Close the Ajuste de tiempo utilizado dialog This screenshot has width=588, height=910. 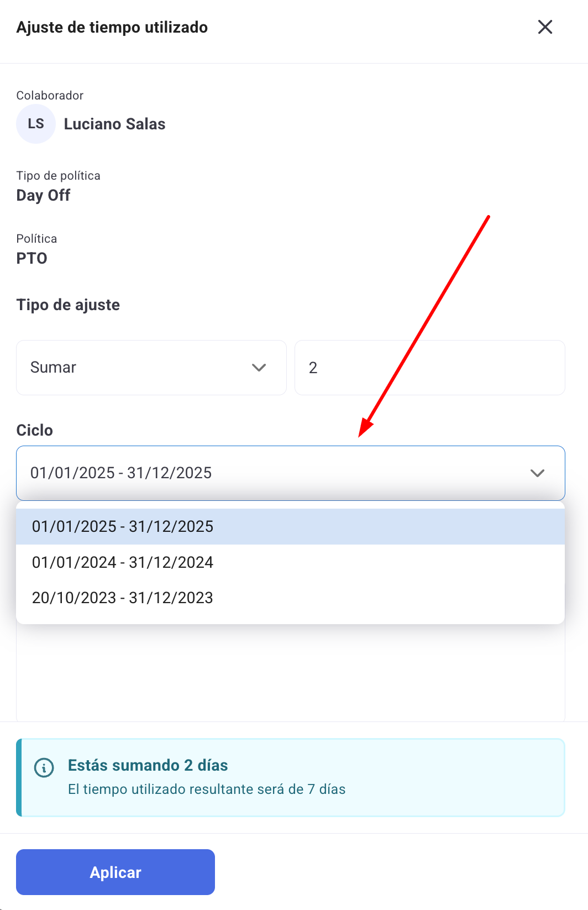pyautogui.click(x=545, y=27)
